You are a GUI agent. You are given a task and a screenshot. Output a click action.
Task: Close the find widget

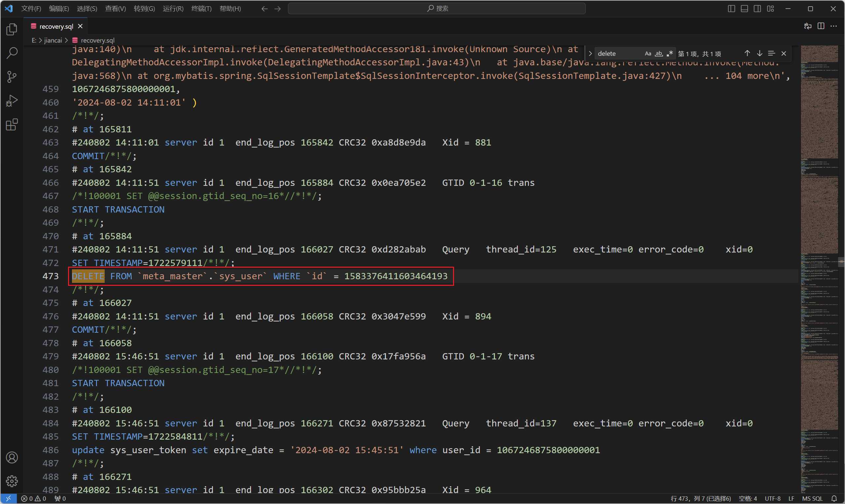(784, 54)
